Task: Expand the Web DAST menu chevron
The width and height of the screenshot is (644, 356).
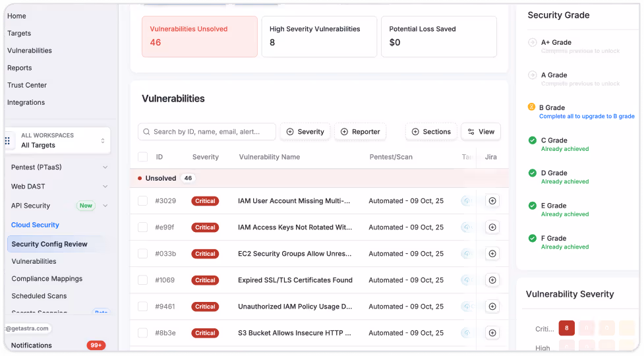Action: click(x=105, y=187)
